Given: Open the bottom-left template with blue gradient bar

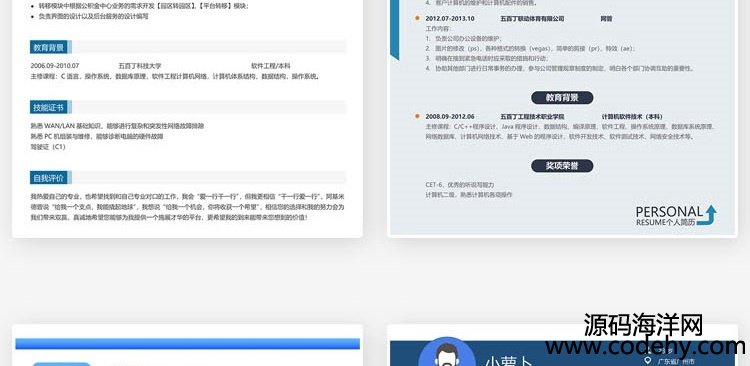Looking at the screenshot, I should pos(188,345).
